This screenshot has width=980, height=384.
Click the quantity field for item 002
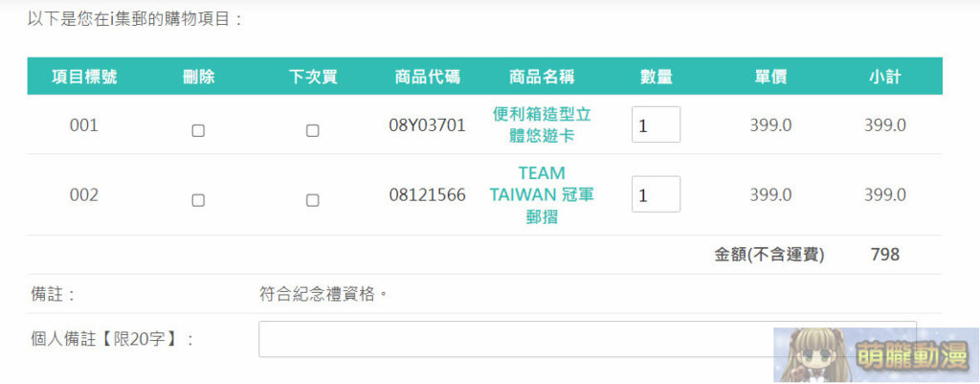click(x=656, y=195)
